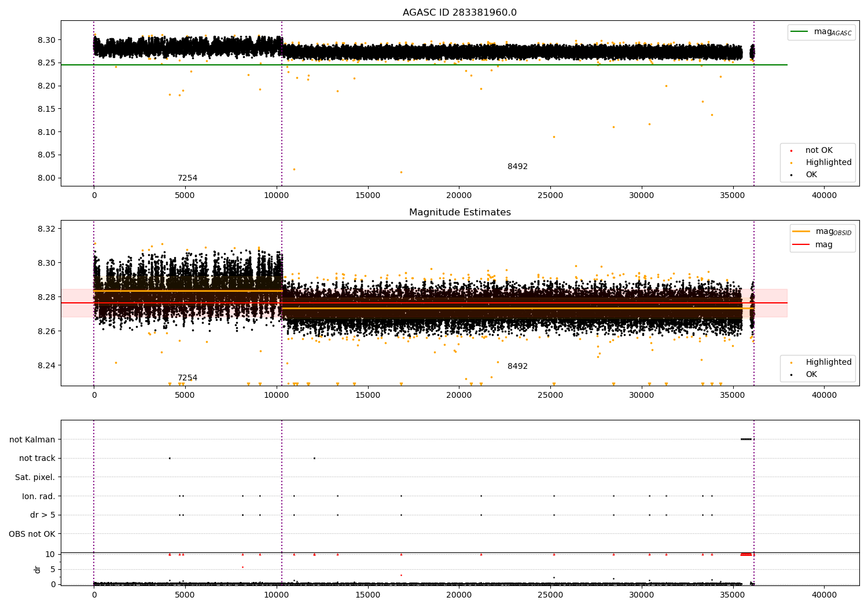The height and width of the screenshot is (608, 868).
Task: Click the title "AGASC ID 283381960.0"
Action: (x=460, y=13)
